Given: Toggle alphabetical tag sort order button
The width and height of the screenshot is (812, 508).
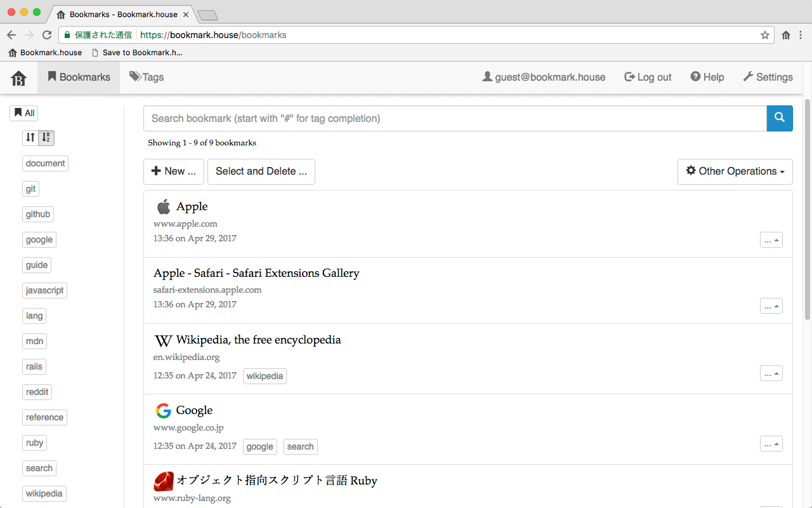Looking at the screenshot, I should tap(46, 137).
